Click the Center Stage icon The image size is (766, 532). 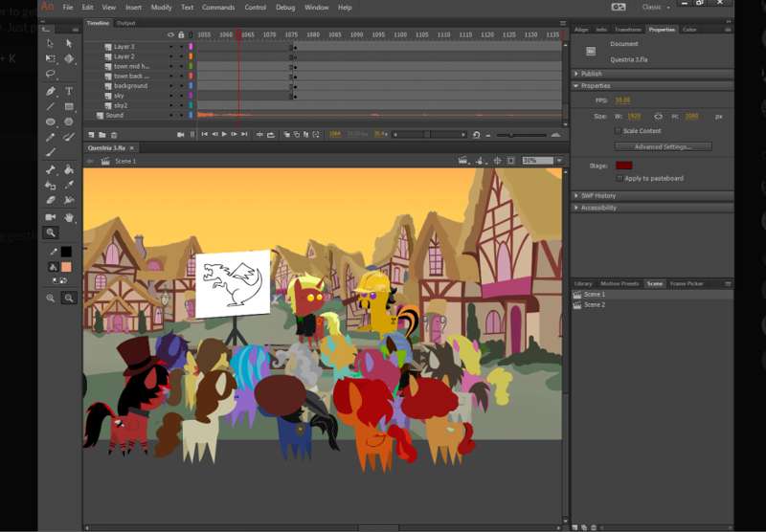(497, 161)
